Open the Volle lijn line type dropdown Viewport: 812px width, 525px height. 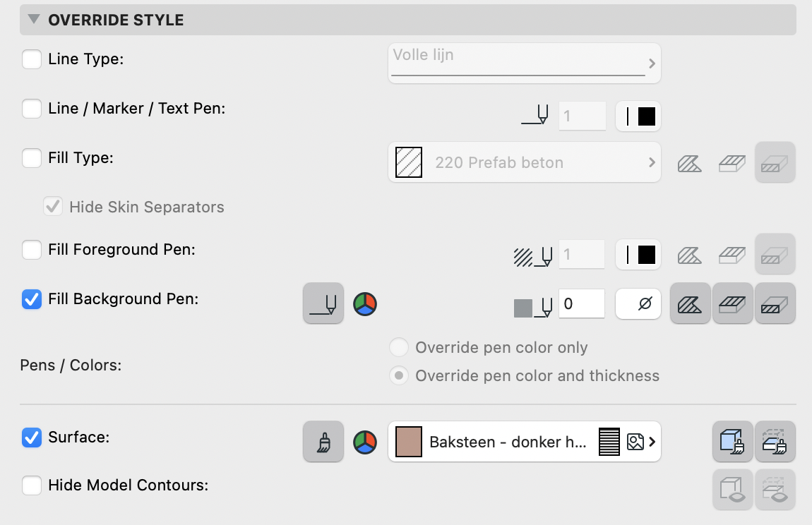click(524, 64)
